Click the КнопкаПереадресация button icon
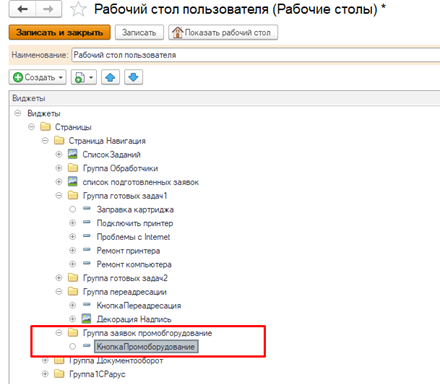This screenshot has height=384, width=440. coord(87,304)
